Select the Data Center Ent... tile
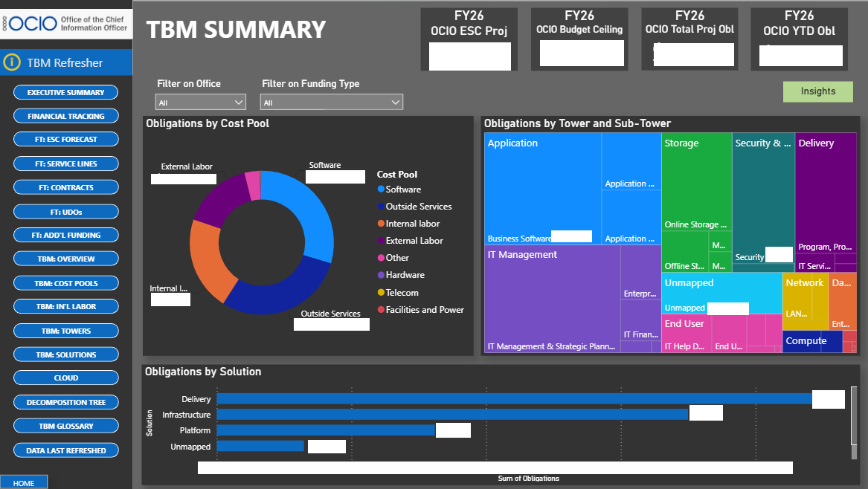 843,302
